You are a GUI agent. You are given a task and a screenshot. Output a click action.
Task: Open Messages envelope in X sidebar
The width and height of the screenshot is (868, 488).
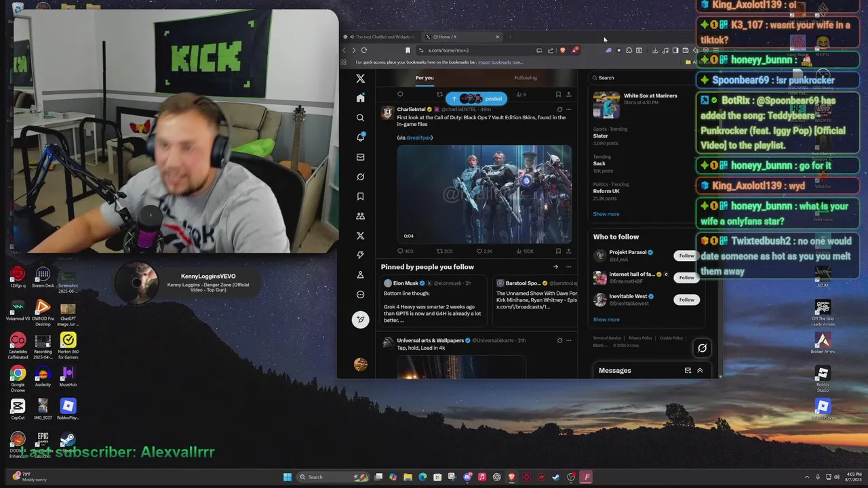click(x=360, y=157)
